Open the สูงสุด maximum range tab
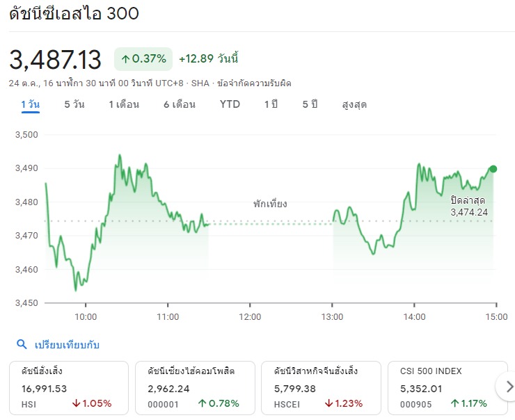 coord(354,105)
